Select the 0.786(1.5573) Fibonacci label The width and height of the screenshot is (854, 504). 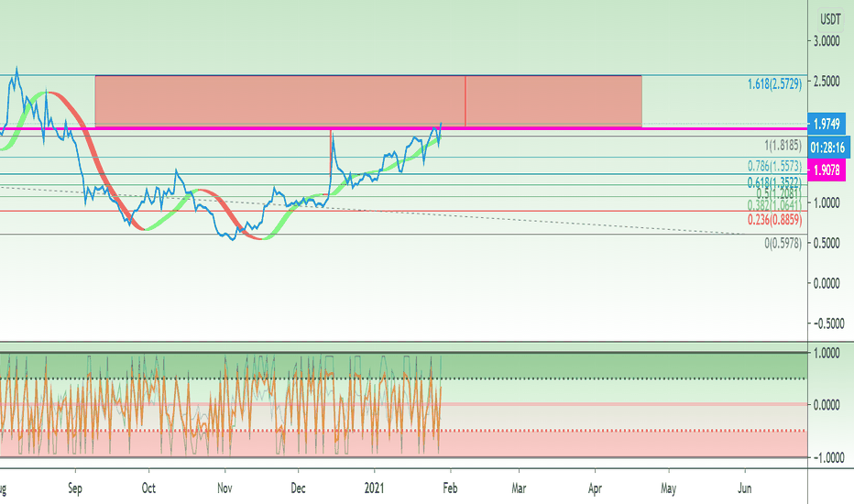[x=774, y=166]
